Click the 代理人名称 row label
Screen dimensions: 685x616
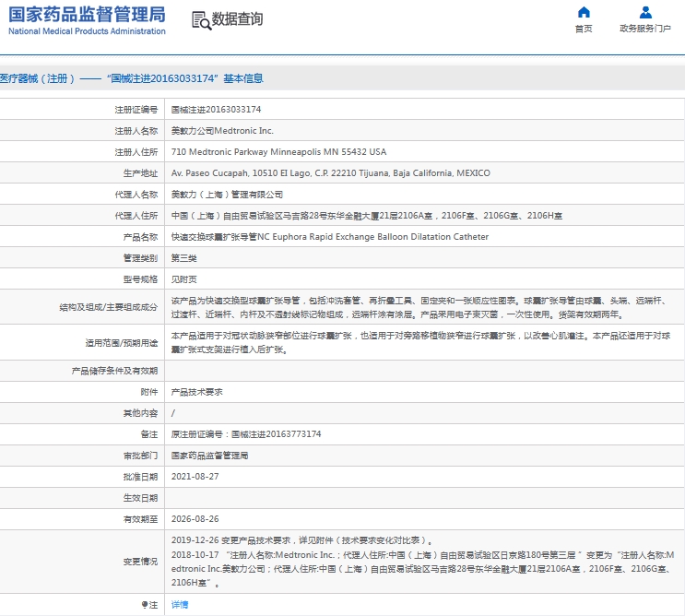(136, 195)
